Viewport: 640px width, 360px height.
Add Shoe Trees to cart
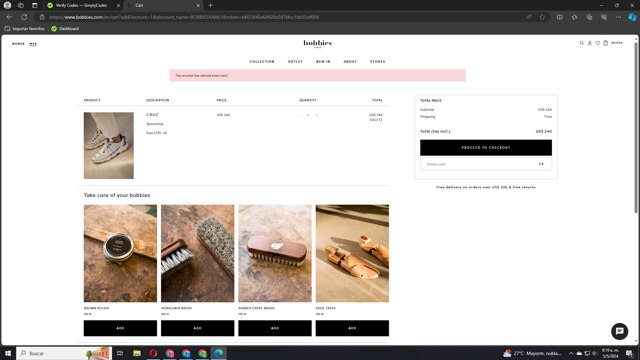[352, 328]
